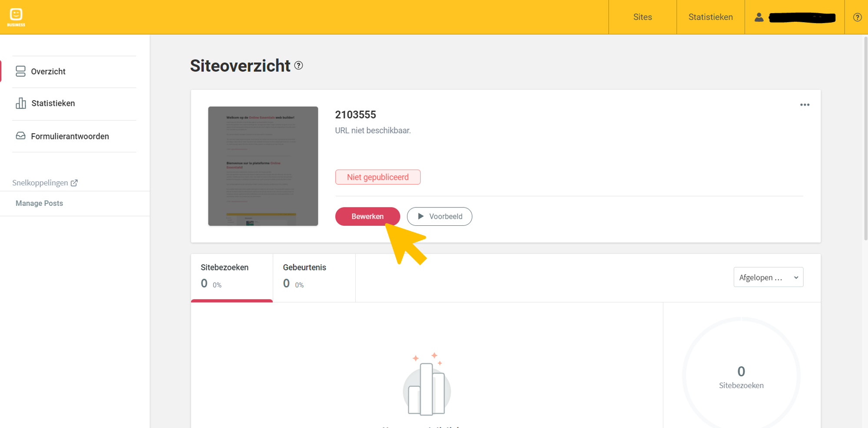
Task: Click the Business logo in header
Action: pyautogui.click(x=16, y=17)
